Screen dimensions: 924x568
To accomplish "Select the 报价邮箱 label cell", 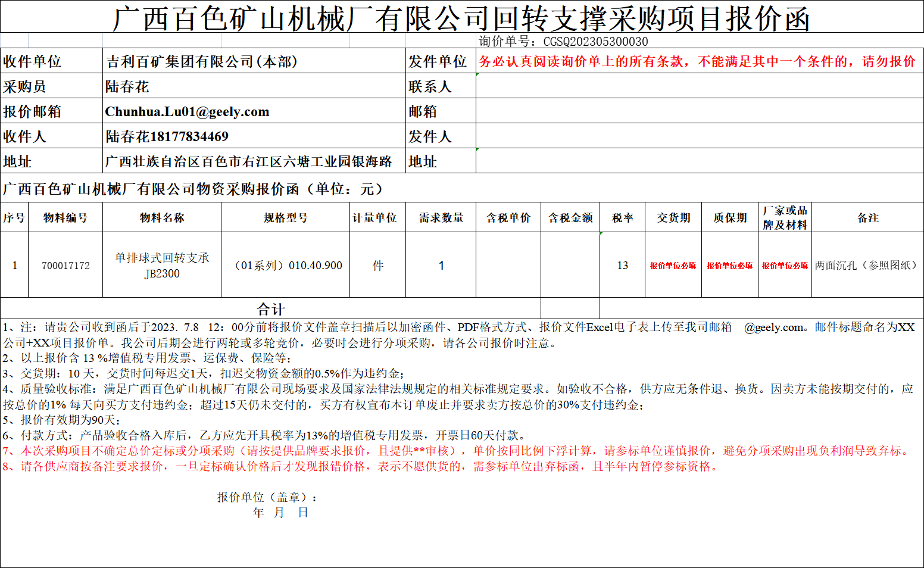I will tap(51, 111).
